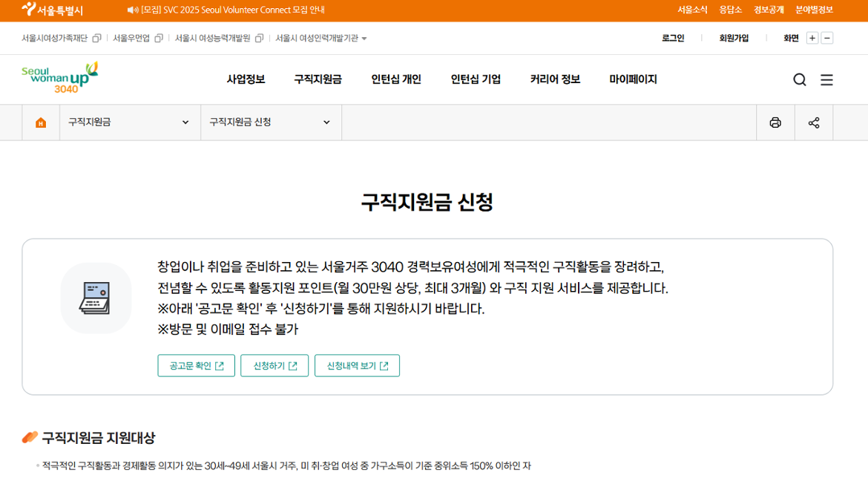This screenshot has height=481, width=868.
Task: Click the share icon
Action: click(814, 122)
